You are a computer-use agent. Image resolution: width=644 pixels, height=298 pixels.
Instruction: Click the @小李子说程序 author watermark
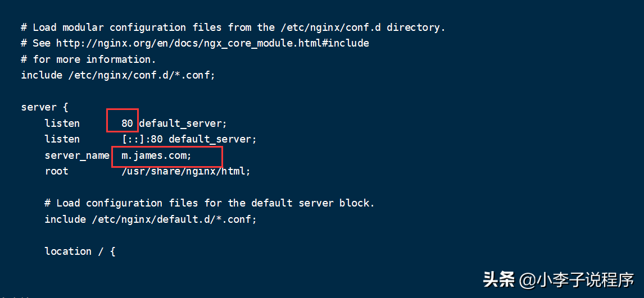click(x=577, y=279)
